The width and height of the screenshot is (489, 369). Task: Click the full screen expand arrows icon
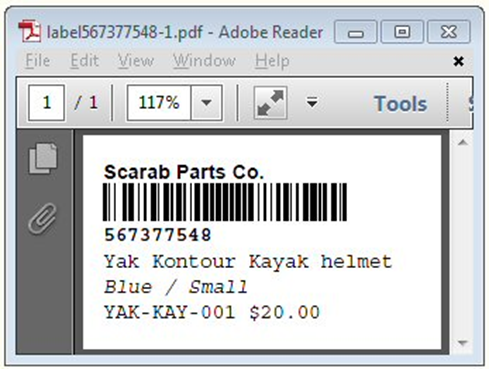(270, 103)
